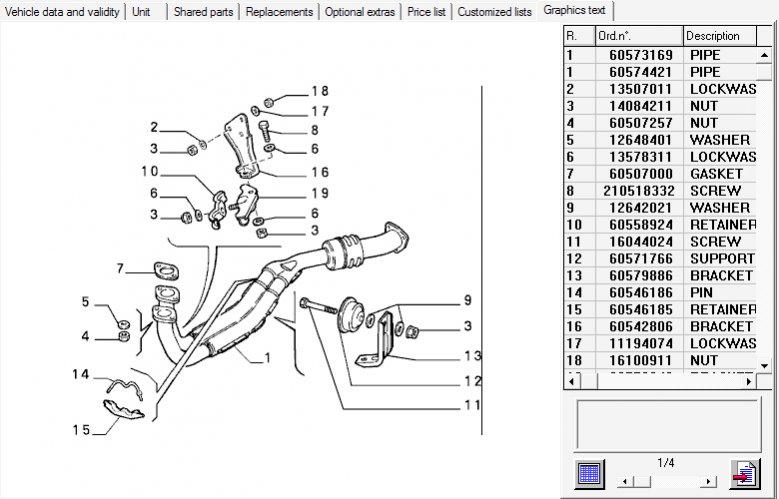Open the Replacements tab
Screen dimensions: 779x499
pos(279,11)
